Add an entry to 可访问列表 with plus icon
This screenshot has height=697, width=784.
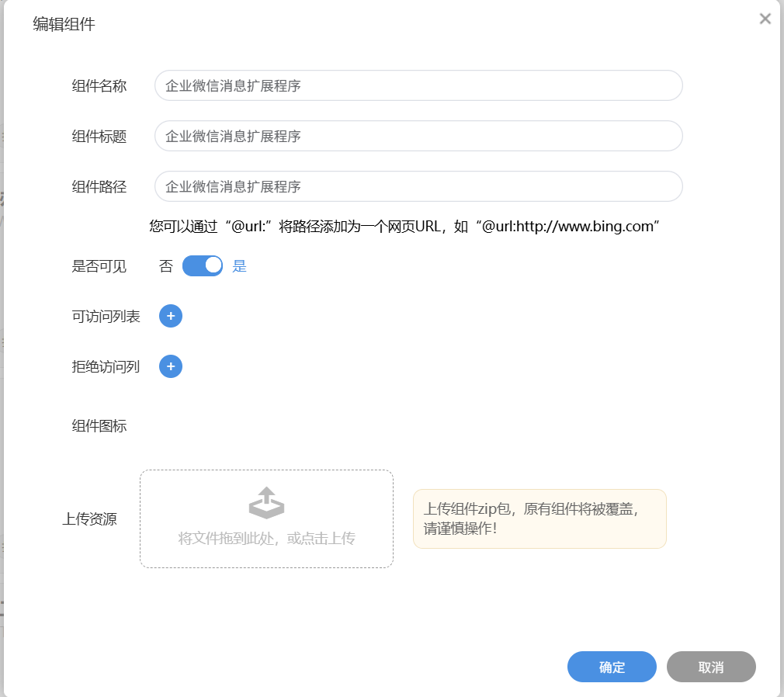pyautogui.click(x=171, y=316)
